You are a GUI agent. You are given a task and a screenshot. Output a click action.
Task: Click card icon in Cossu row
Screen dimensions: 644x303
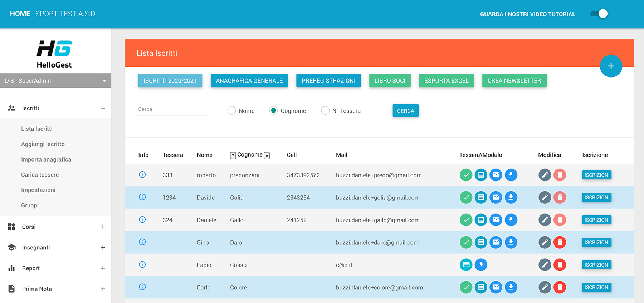point(466,265)
